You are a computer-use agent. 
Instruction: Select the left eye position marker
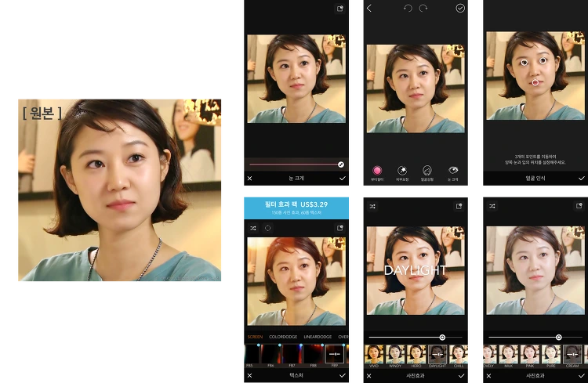(524, 63)
